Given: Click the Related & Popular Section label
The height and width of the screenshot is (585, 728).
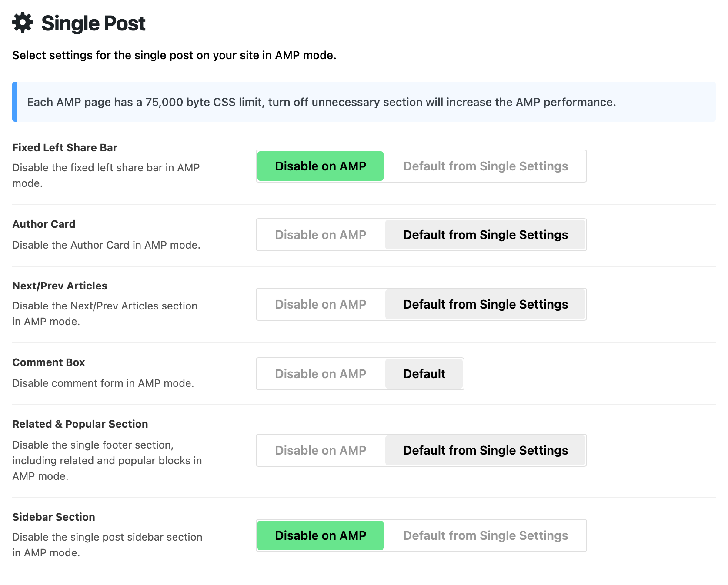Looking at the screenshot, I should tap(80, 424).
